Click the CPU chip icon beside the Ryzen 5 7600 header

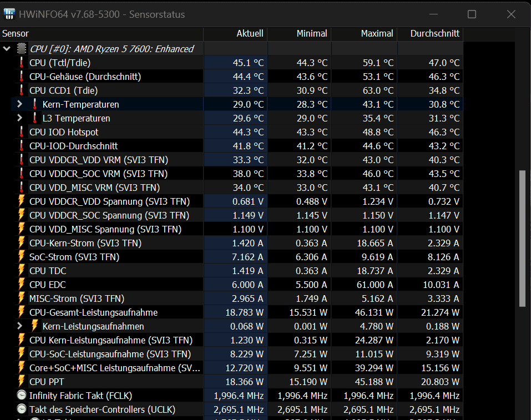[22, 49]
